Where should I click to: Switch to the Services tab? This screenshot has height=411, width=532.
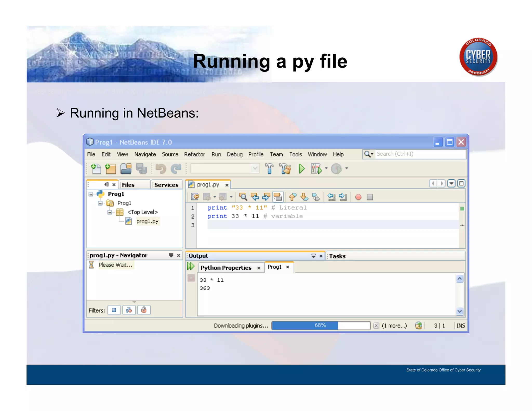[x=166, y=185]
